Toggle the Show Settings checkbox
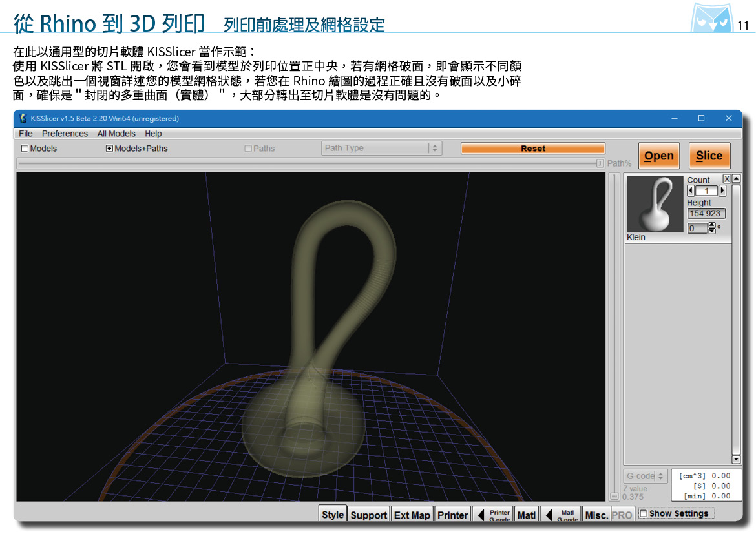The width and height of the screenshot is (756, 534). (643, 514)
